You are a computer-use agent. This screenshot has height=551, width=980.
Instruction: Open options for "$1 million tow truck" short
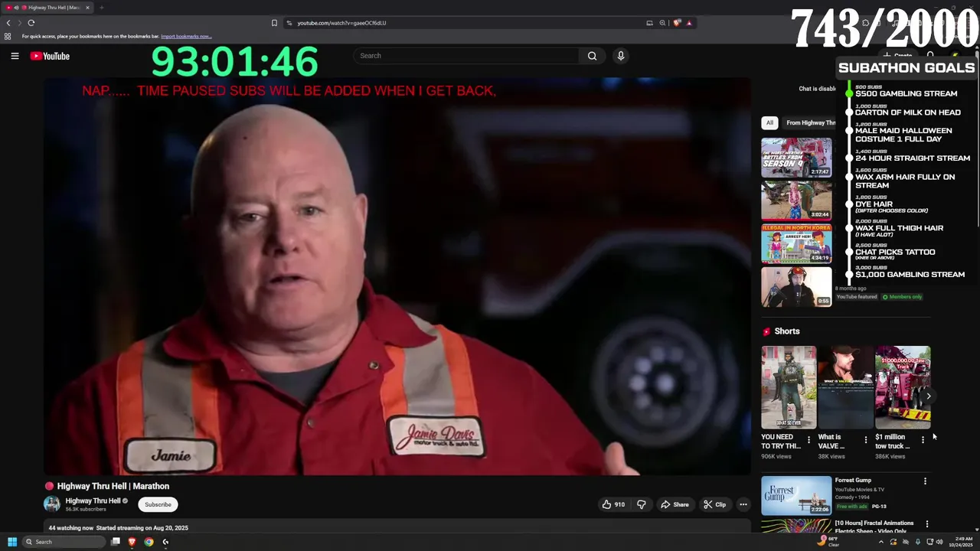point(923,440)
